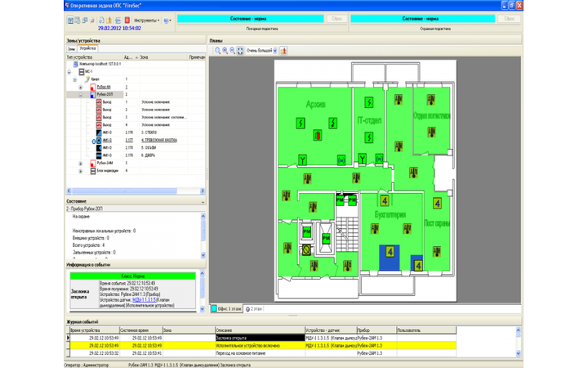Image resolution: width=588 pixels, height=368 pixels.
Task: Click the yellow number 4 marker in Пост охраны
Action: click(x=437, y=203)
